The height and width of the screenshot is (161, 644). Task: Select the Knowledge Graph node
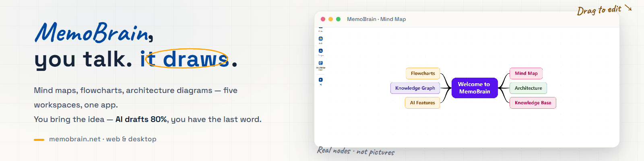point(415,88)
